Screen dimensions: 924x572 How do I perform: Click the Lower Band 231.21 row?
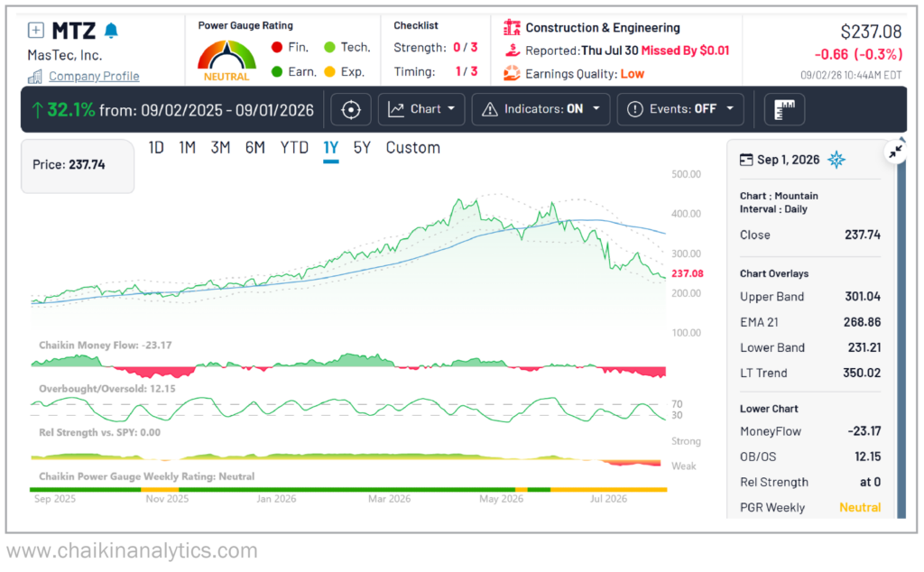coord(810,347)
